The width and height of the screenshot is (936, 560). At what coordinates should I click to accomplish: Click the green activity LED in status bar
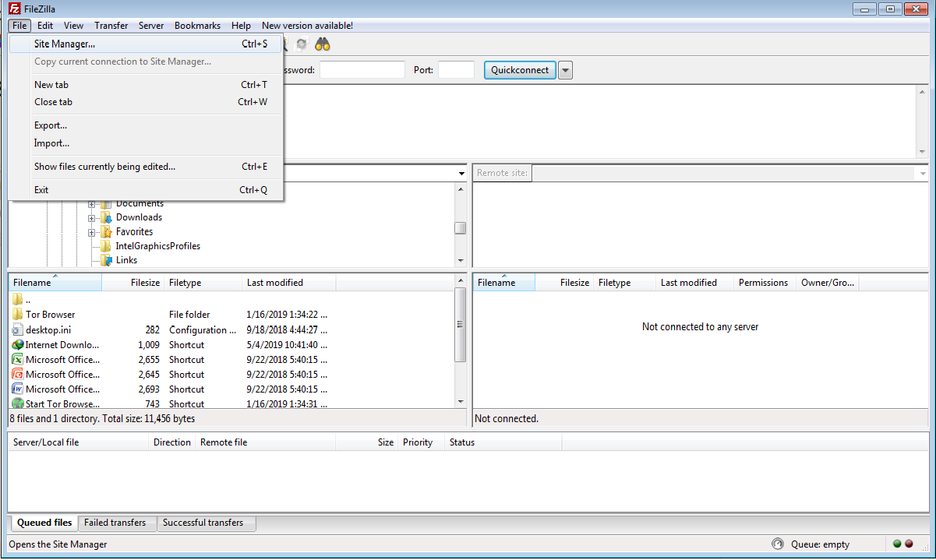click(x=897, y=544)
